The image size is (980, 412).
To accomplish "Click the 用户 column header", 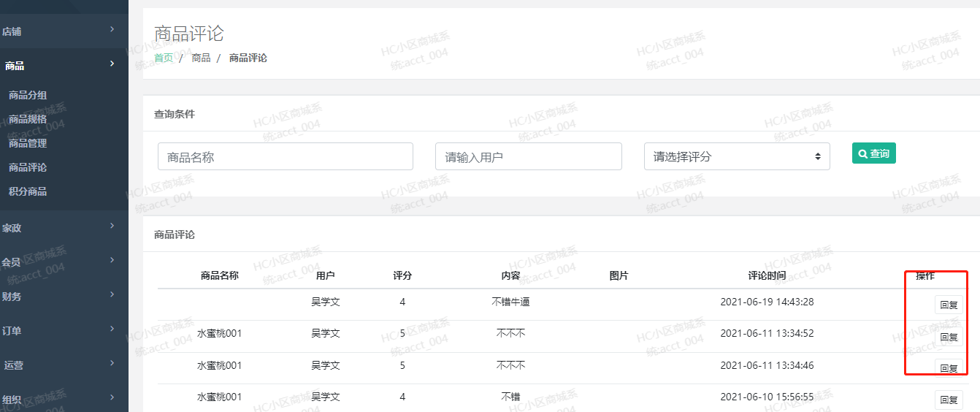I will point(326,275).
